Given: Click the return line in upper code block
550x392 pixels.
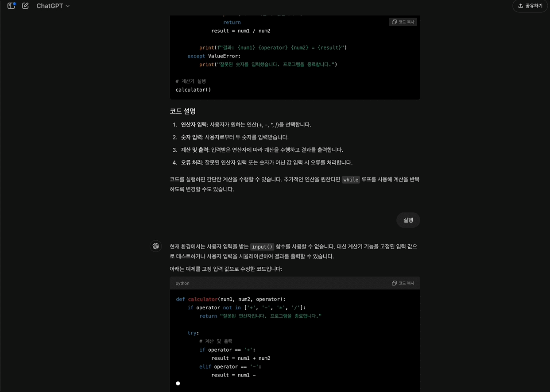Looking at the screenshot, I should (x=232, y=23).
